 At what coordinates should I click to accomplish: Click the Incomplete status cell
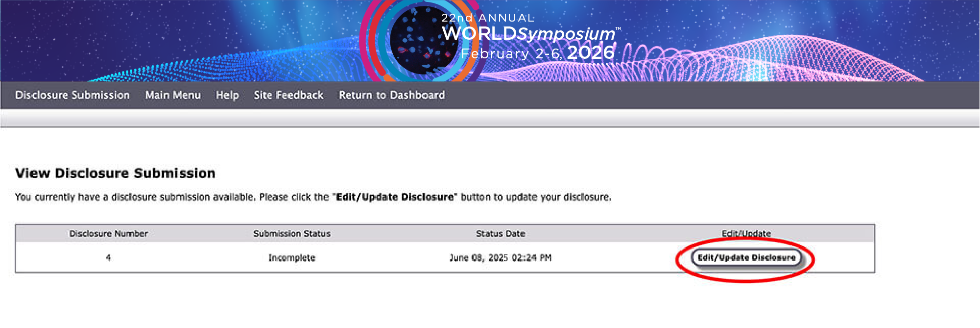(292, 258)
